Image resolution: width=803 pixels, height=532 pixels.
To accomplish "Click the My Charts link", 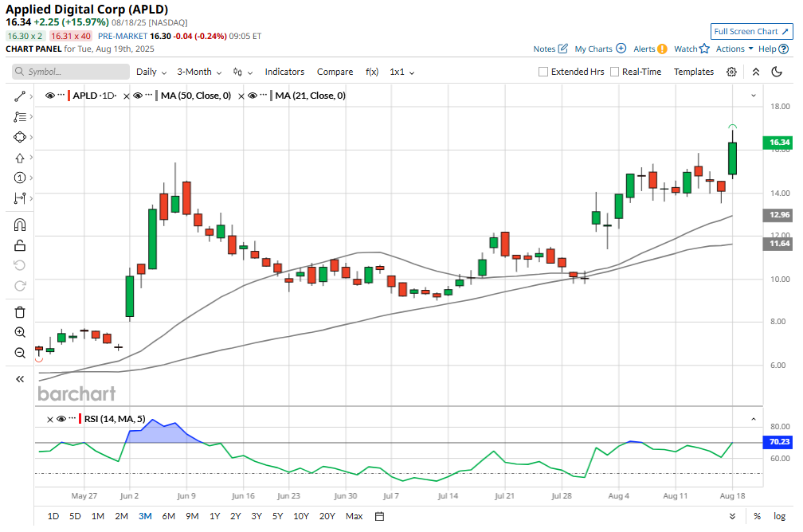I will tap(593, 49).
